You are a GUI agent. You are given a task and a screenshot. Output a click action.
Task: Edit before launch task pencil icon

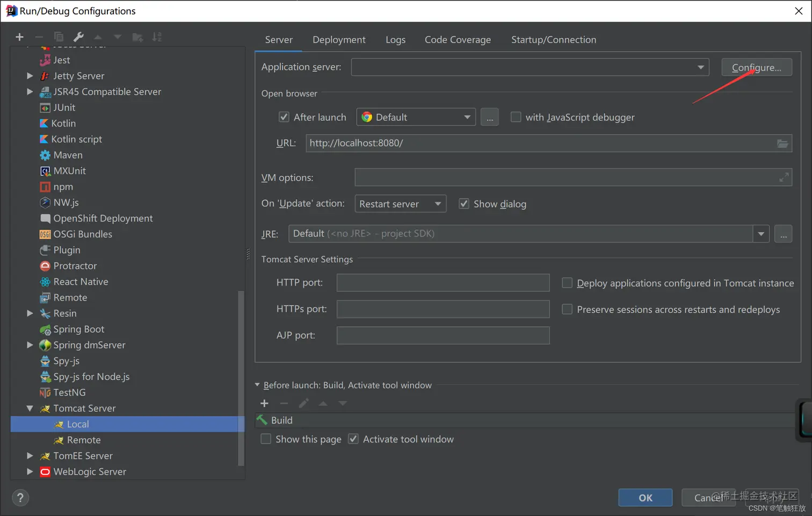303,403
